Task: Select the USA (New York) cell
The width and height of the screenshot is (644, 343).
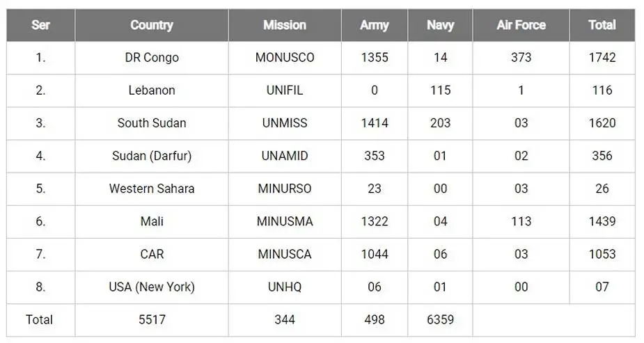Action: tap(151, 287)
